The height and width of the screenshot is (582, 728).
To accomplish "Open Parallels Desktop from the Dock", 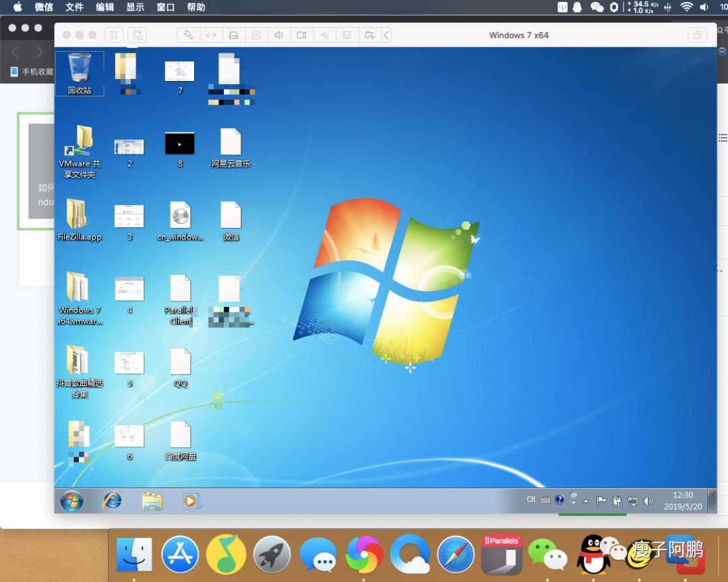I will coord(502,554).
